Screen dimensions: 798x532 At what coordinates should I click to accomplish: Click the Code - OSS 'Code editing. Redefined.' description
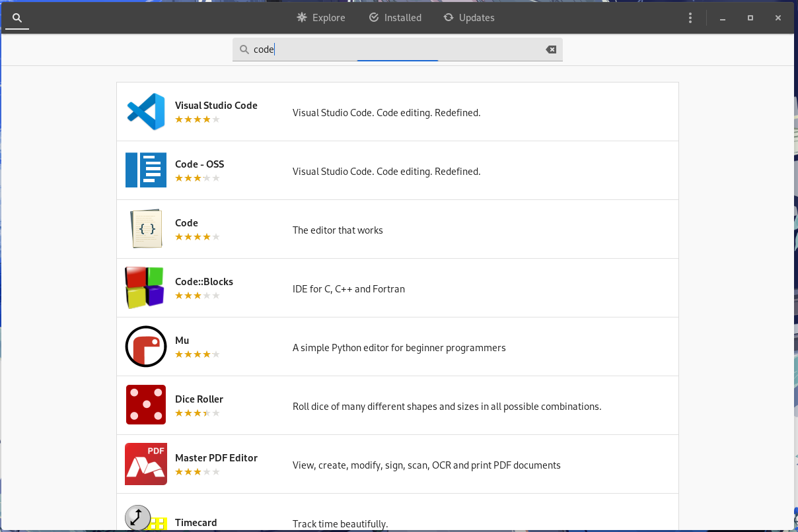coord(386,172)
